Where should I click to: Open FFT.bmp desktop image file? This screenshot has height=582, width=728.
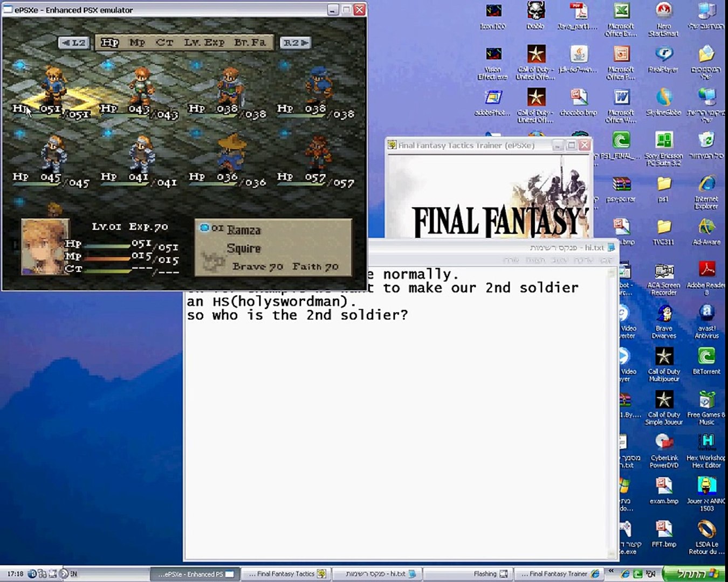(664, 533)
